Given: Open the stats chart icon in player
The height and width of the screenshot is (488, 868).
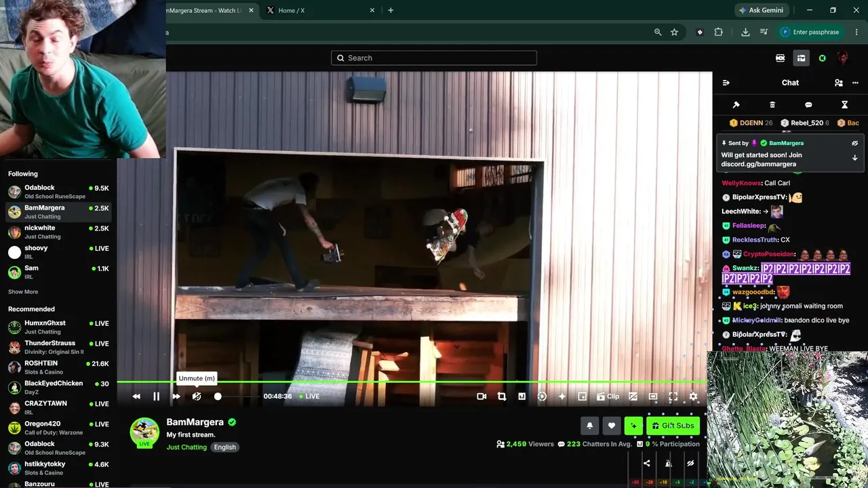Looking at the screenshot, I should coord(521,396).
